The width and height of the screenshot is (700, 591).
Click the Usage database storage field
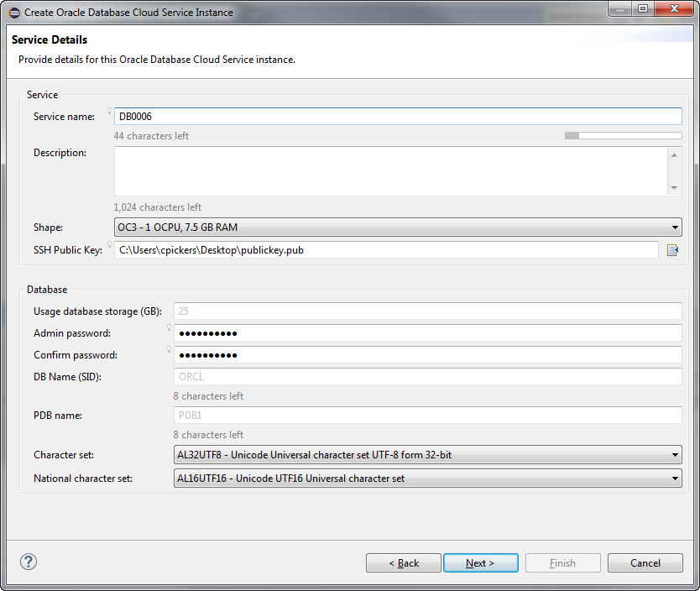point(428,311)
